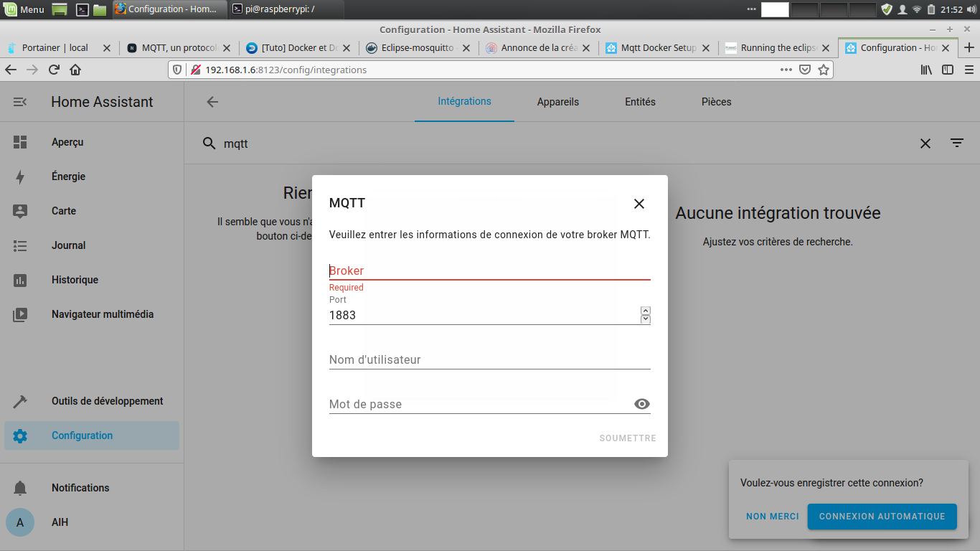The height and width of the screenshot is (551, 980).
Task: Go to Journal in sidebar
Action: pos(68,245)
